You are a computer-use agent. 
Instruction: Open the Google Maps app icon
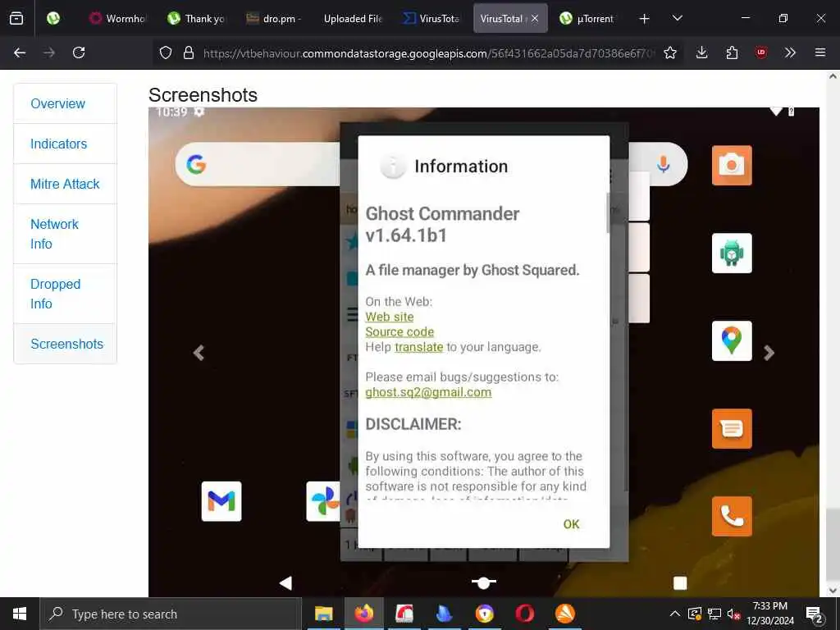click(x=732, y=340)
